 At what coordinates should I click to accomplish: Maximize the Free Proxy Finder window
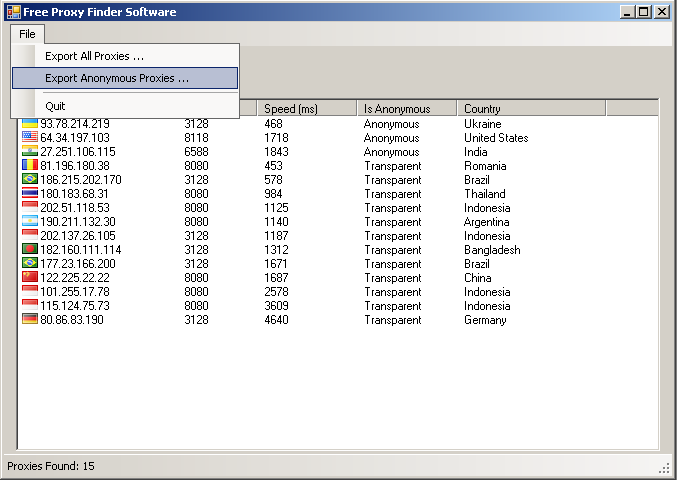(644, 12)
